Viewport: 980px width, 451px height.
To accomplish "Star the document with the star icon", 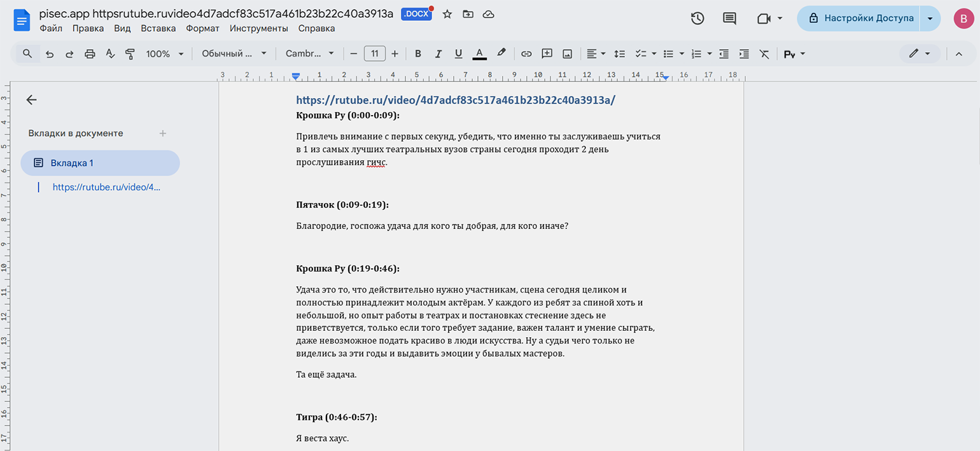I will [447, 14].
